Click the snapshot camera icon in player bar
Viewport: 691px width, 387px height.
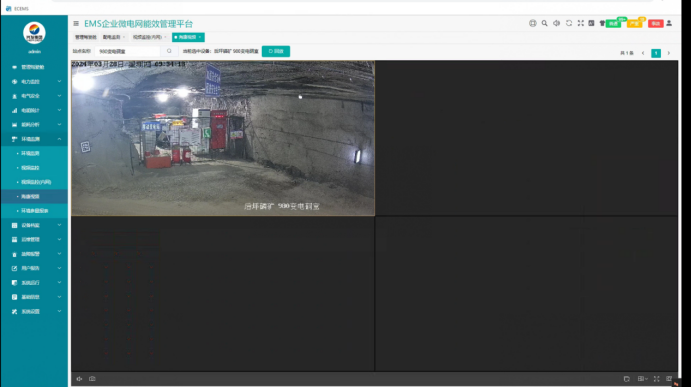(x=92, y=379)
